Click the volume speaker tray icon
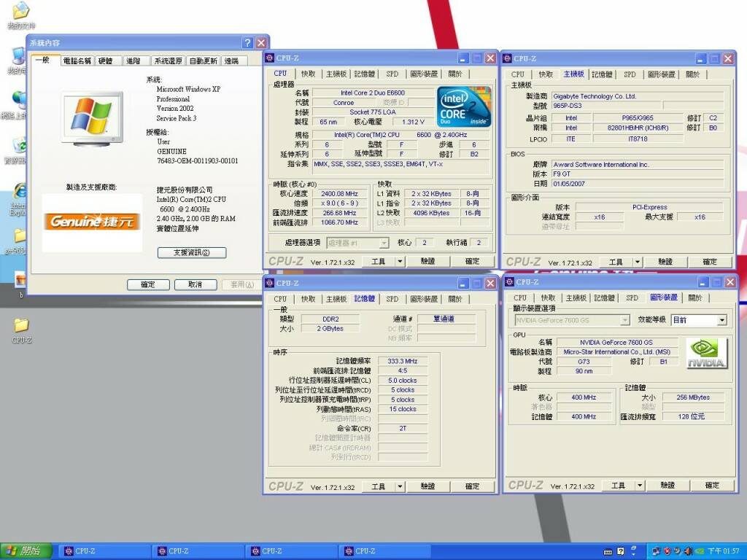The image size is (747, 560). [687, 551]
